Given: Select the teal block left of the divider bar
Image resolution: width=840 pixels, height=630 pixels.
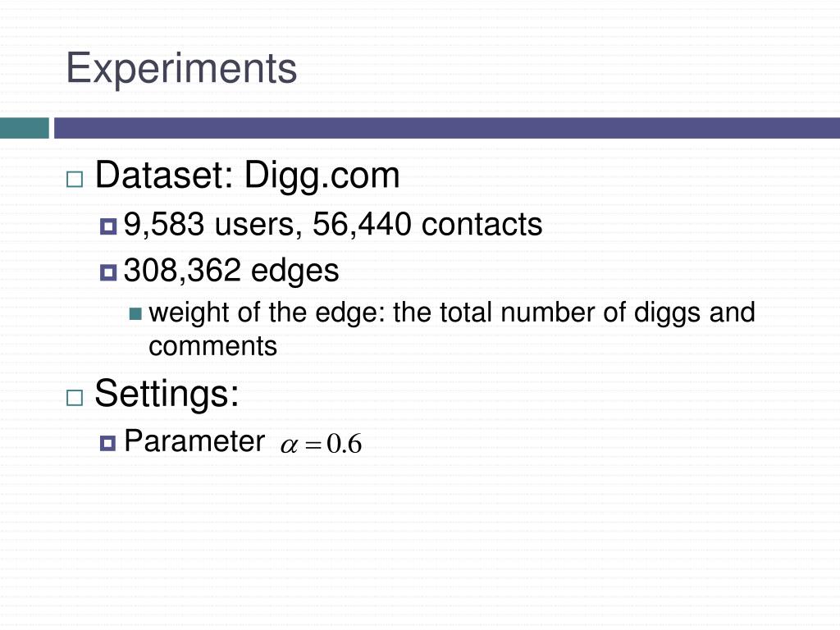Looking at the screenshot, I should 24,128.
